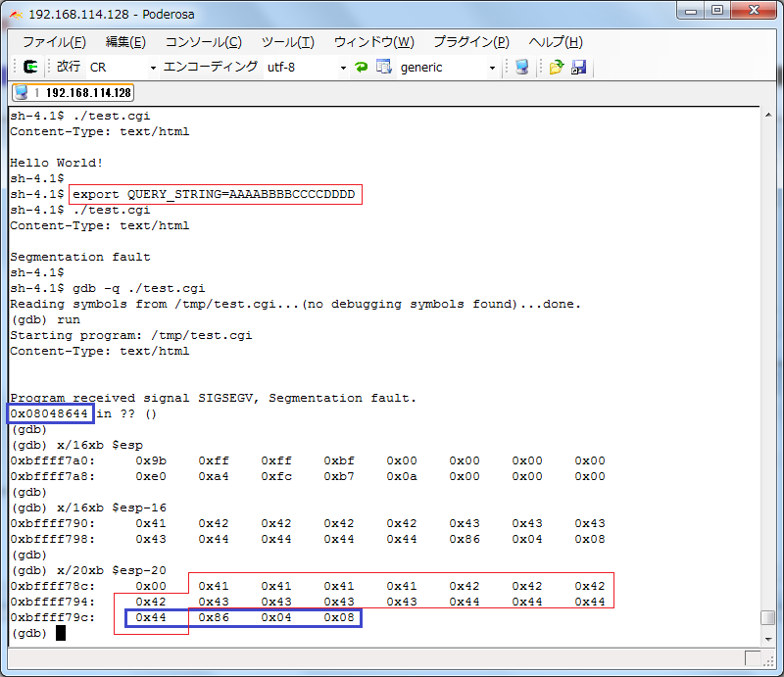Screen dimensions: 784x677
Task: Close the Poderosa window
Action: (754, 11)
